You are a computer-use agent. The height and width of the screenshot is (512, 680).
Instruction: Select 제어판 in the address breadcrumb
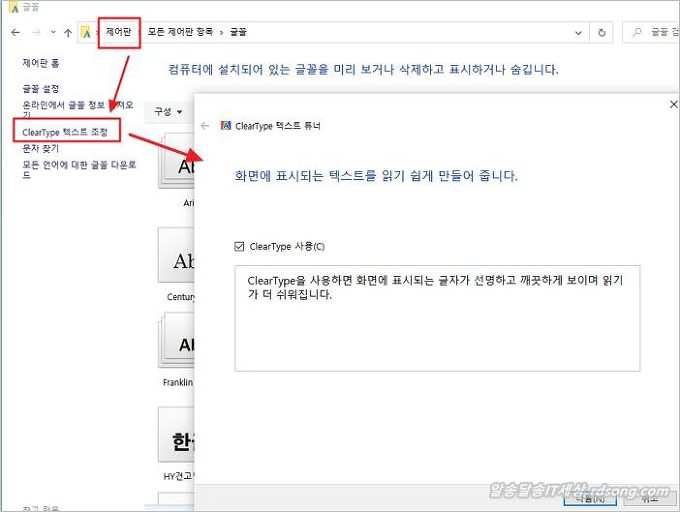point(120,33)
